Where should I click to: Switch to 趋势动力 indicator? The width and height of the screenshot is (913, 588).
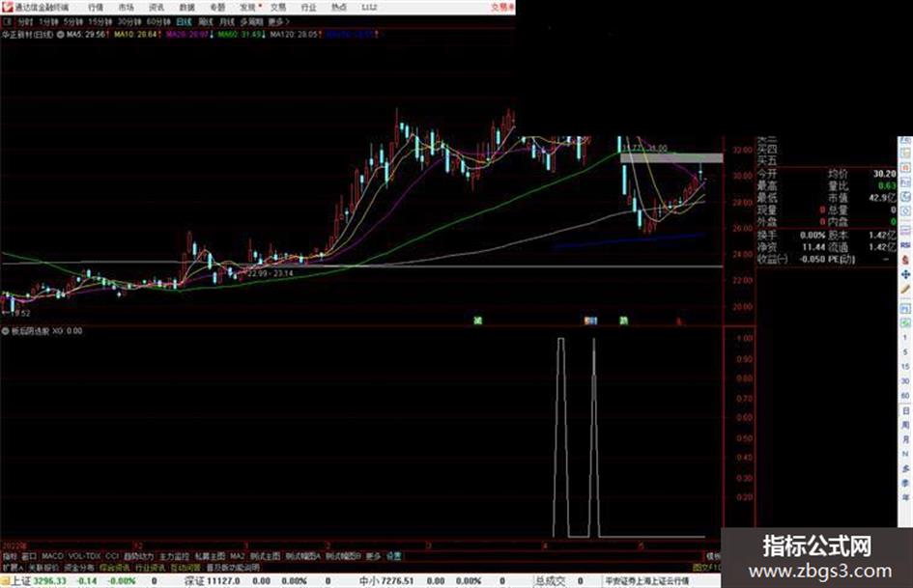(138, 556)
